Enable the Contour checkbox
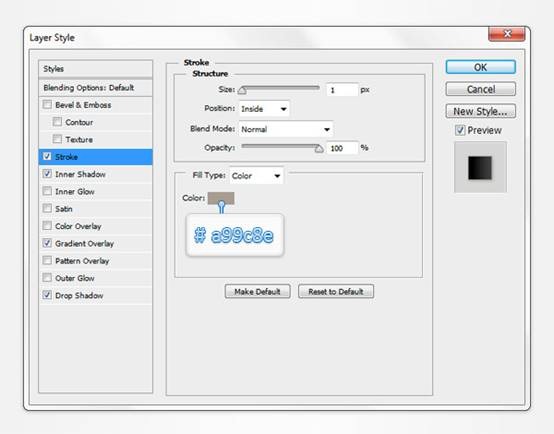The width and height of the screenshot is (554, 434). [57, 122]
